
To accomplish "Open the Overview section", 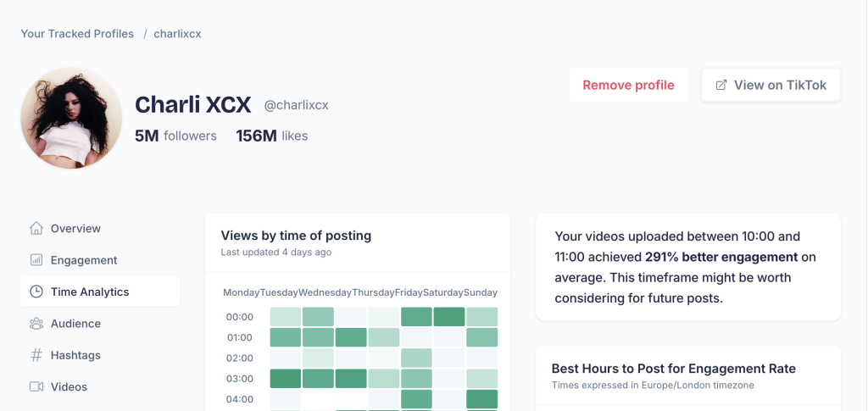I will coord(75,229).
